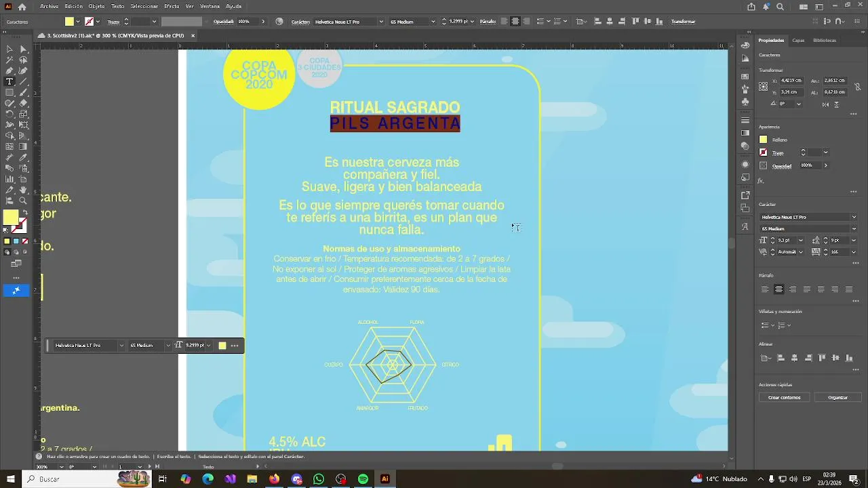Open the Objeto menu

click(x=96, y=7)
